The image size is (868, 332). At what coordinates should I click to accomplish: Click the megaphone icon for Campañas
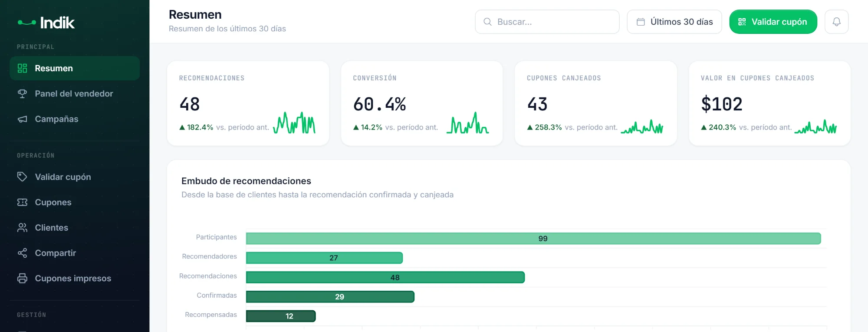(22, 119)
